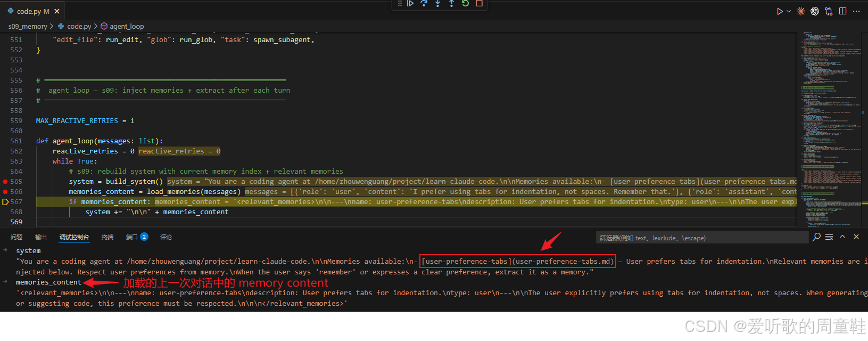Click the s09_memory breadcrumb
Screen dimensions: 868x341
pyautogui.click(x=28, y=26)
